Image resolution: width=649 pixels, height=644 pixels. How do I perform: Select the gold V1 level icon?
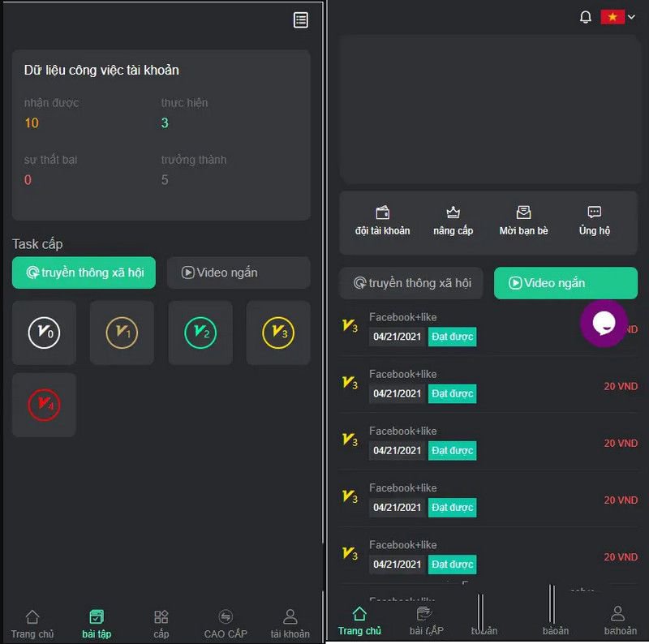tap(122, 333)
